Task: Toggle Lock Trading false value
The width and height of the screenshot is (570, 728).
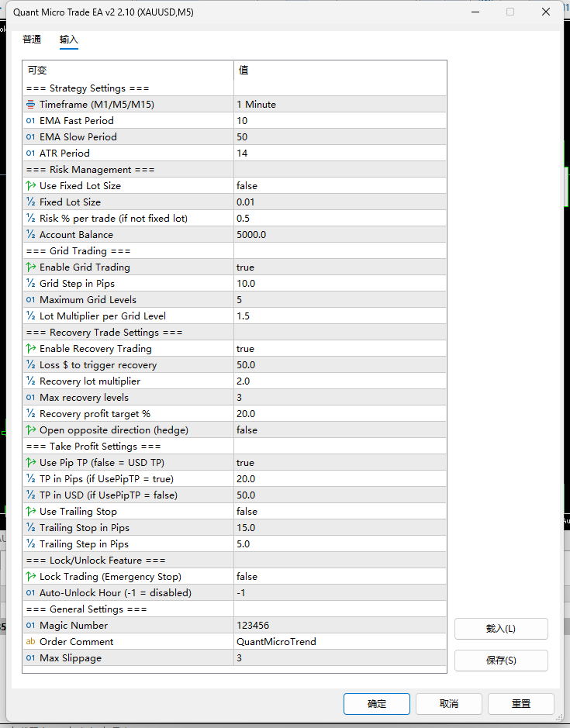Action: tap(340, 577)
